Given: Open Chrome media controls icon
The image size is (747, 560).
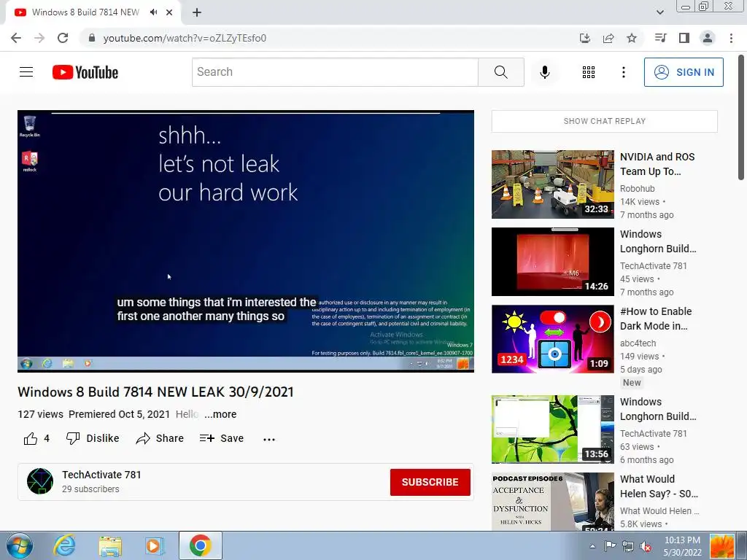Looking at the screenshot, I should (x=660, y=38).
